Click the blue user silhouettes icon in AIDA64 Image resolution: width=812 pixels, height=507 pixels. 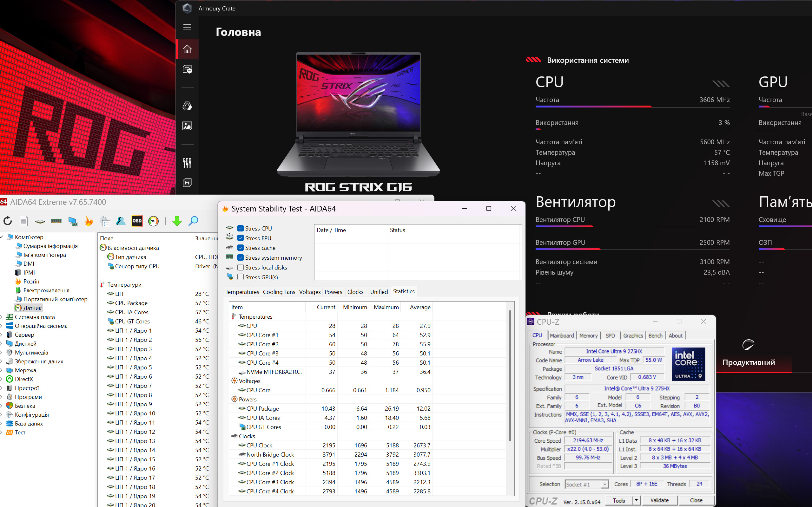121,221
